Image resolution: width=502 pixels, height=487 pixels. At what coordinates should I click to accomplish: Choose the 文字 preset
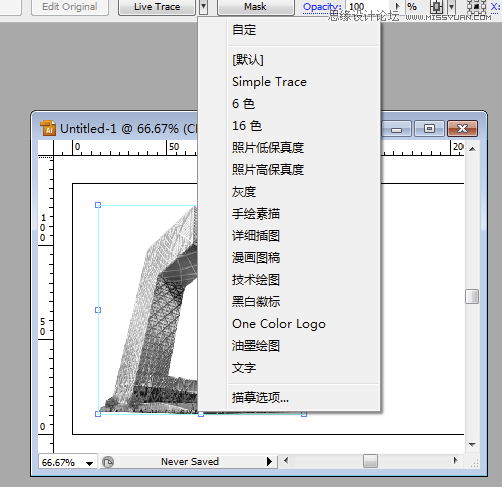[x=289, y=368]
